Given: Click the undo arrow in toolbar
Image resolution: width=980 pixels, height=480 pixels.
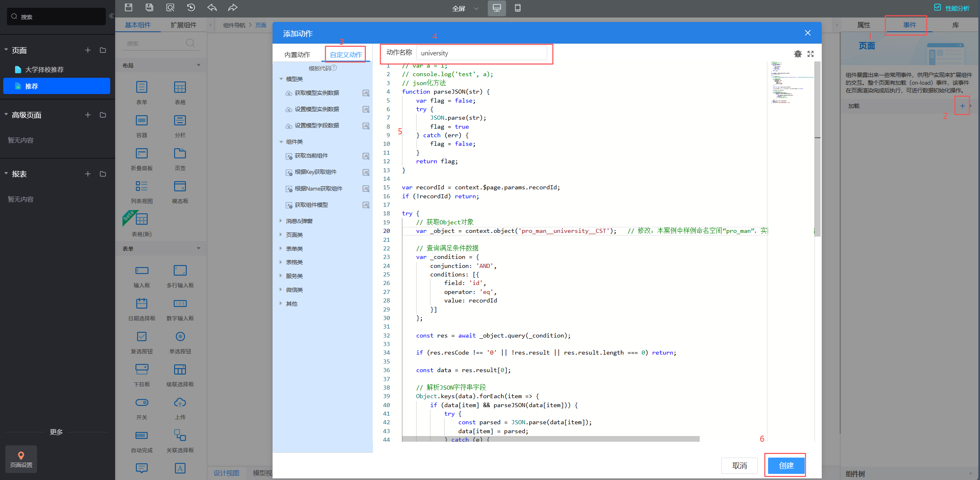Looking at the screenshot, I should click(212, 7).
